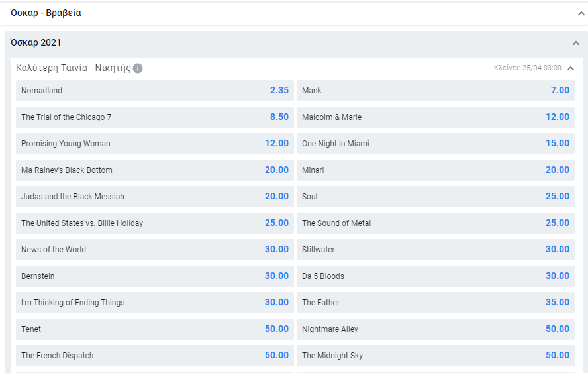Add Minari to the bet slip
588x373 pixels.
click(435, 170)
